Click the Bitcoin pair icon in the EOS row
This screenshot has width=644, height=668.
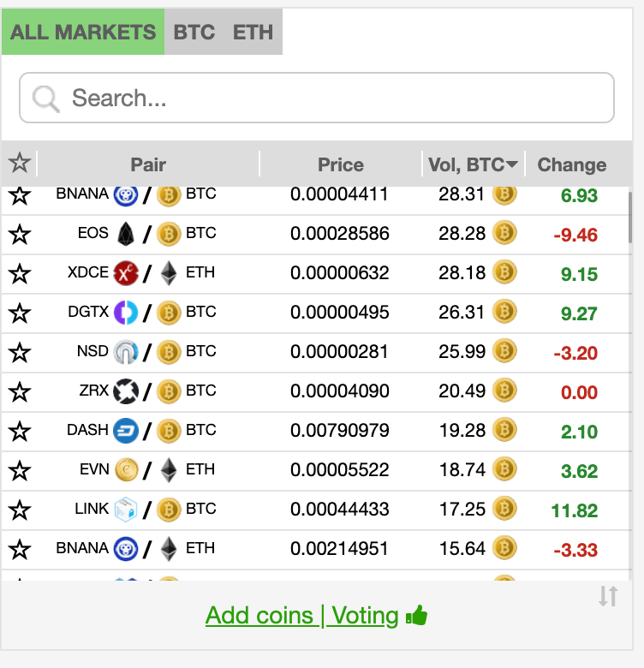(x=169, y=235)
